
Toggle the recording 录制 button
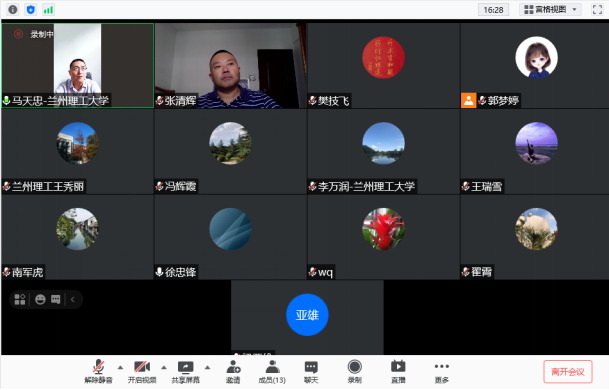point(355,371)
